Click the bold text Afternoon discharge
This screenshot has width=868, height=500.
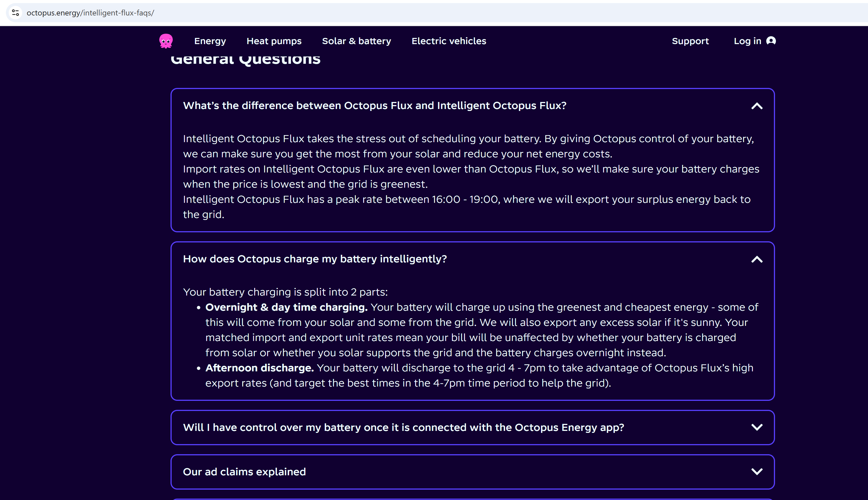click(260, 368)
